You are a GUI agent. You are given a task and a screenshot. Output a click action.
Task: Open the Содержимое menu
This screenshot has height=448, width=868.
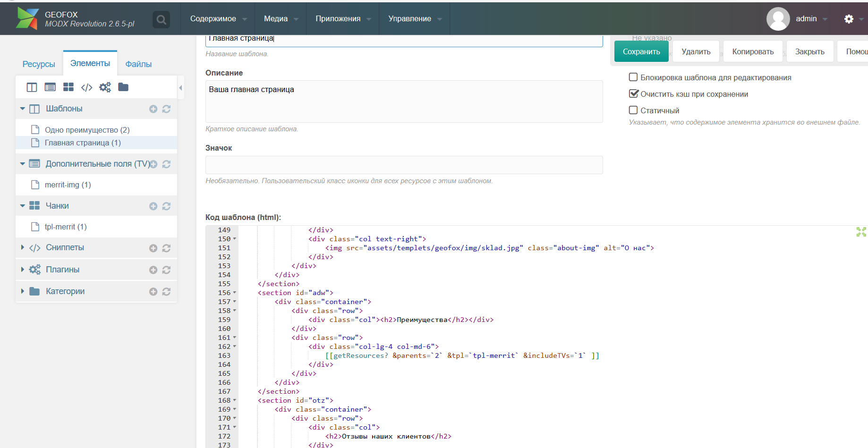pos(218,19)
